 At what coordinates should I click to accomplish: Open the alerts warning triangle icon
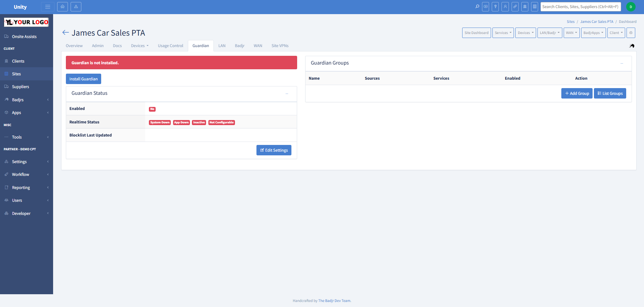76,7
